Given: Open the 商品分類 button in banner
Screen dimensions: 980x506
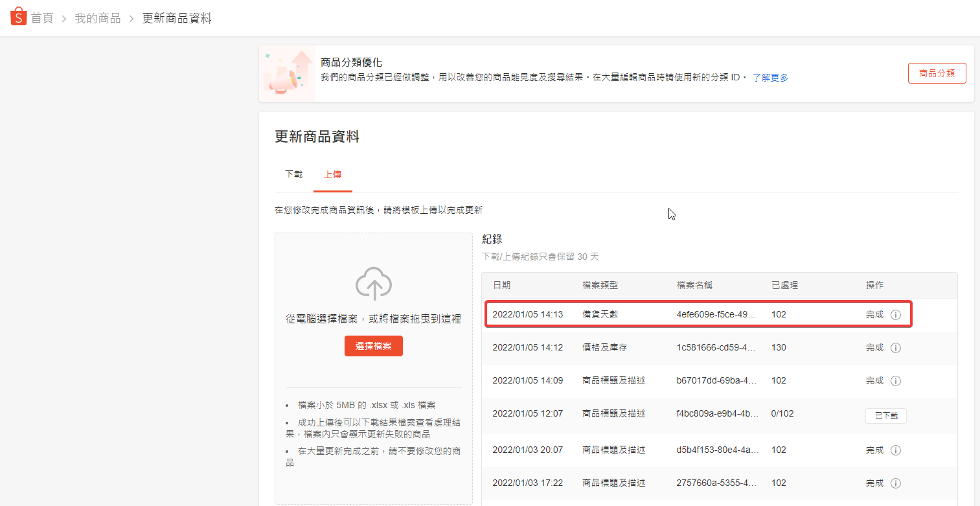Looking at the screenshot, I should pyautogui.click(x=937, y=73).
